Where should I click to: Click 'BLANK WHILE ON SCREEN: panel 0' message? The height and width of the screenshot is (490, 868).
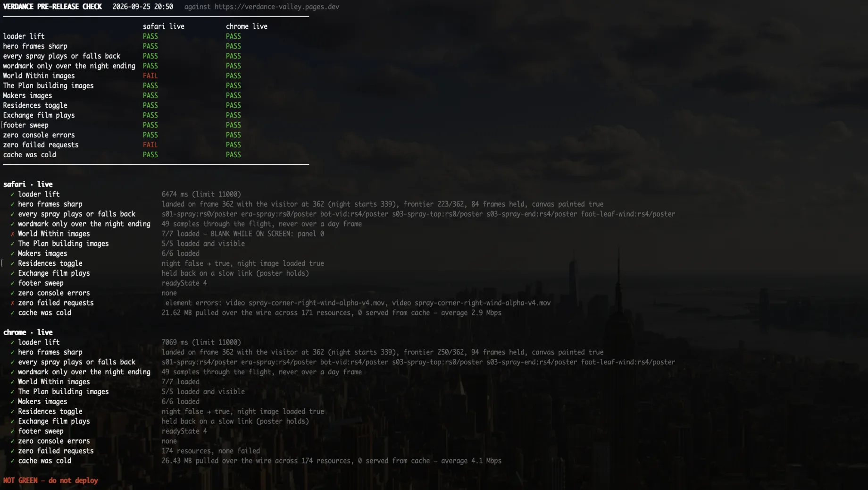pos(267,234)
